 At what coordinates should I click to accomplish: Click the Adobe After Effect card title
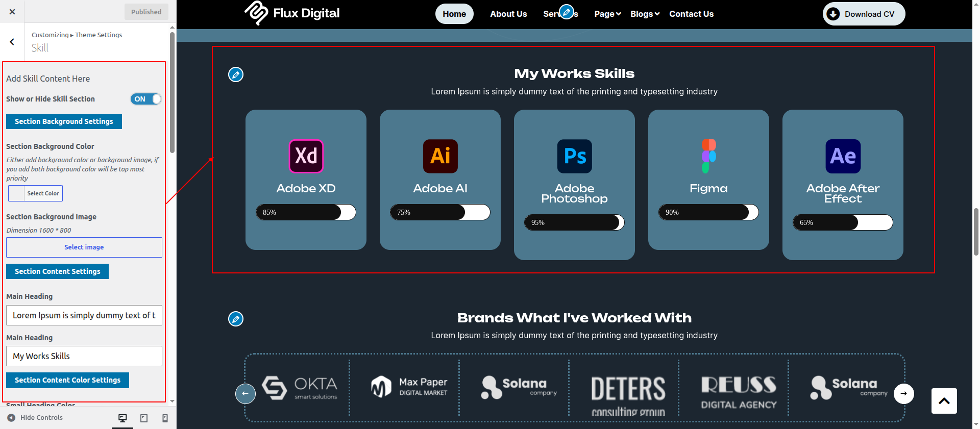pyautogui.click(x=843, y=193)
